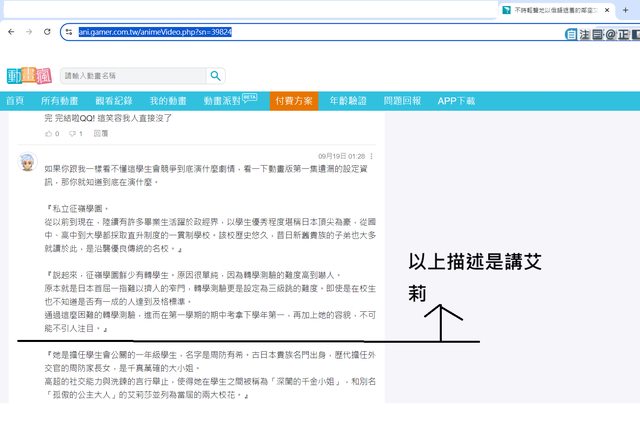Screen dimensions: 640x435
Task: Click the 付費方案 button
Action: (293, 101)
